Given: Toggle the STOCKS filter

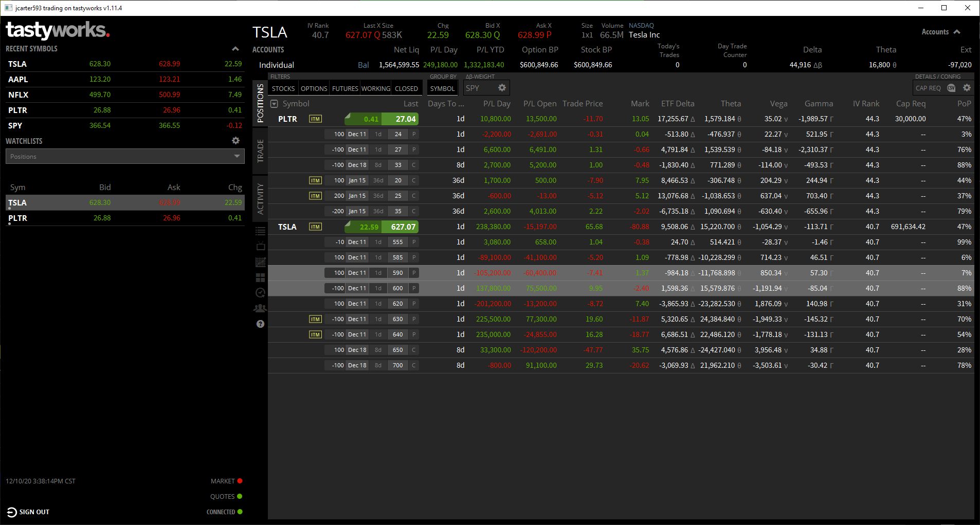Looking at the screenshot, I should [283, 88].
